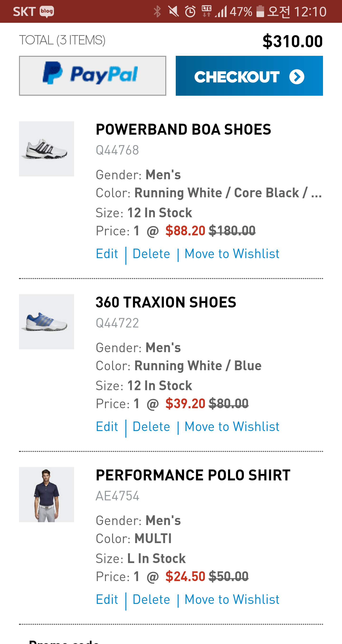Move Performance Polo Shirt to Wishlist
This screenshot has width=342, height=644.
[x=232, y=600]
